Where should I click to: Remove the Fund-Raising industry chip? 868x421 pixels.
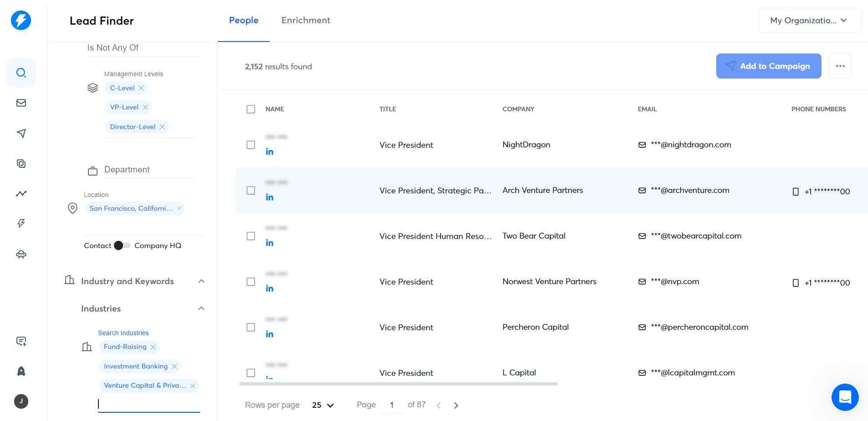tap(153, 347)
